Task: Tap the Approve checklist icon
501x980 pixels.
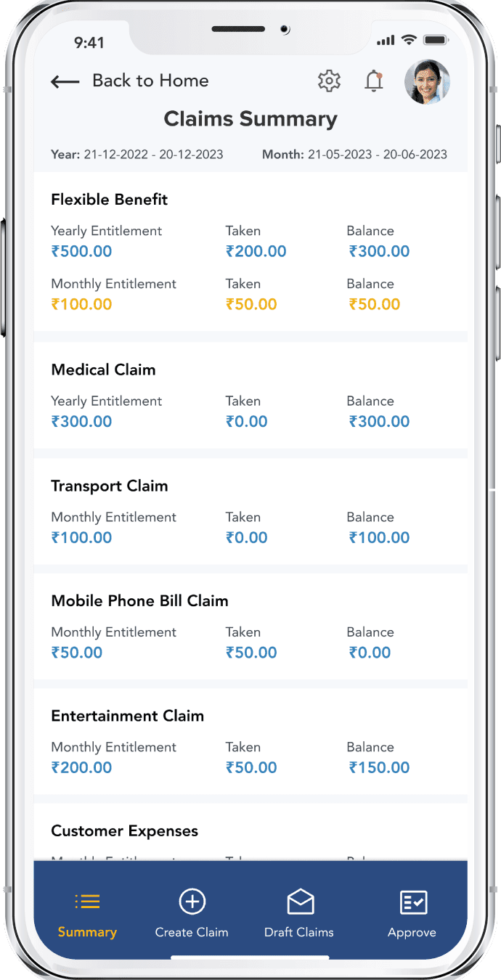Action: (x=412, y=902)
